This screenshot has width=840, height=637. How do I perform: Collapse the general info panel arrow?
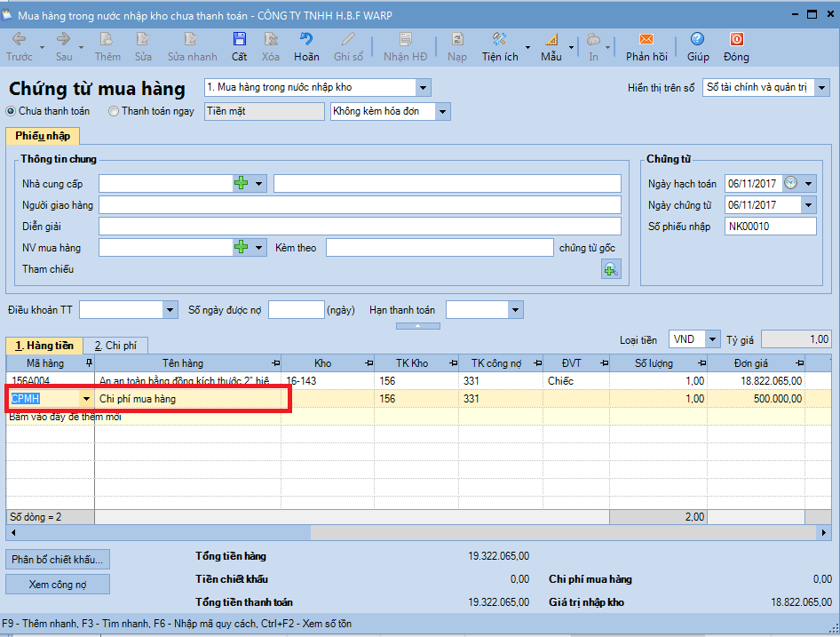coord(418,325)
